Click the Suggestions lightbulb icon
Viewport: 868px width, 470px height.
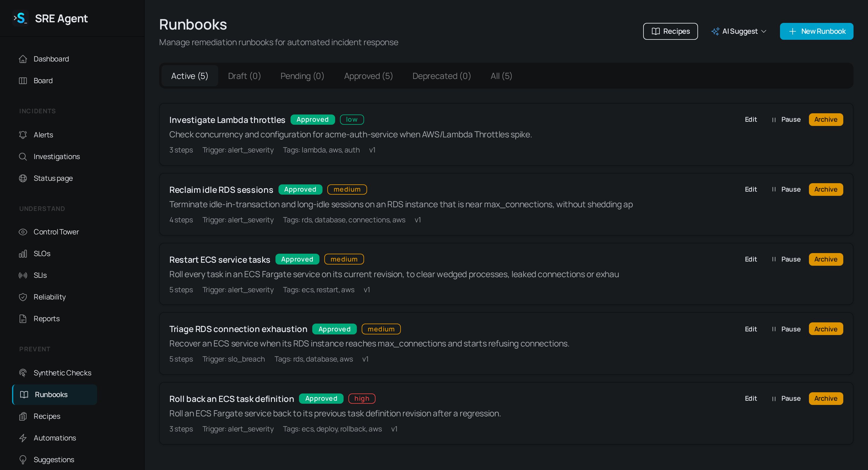[23, 460]
